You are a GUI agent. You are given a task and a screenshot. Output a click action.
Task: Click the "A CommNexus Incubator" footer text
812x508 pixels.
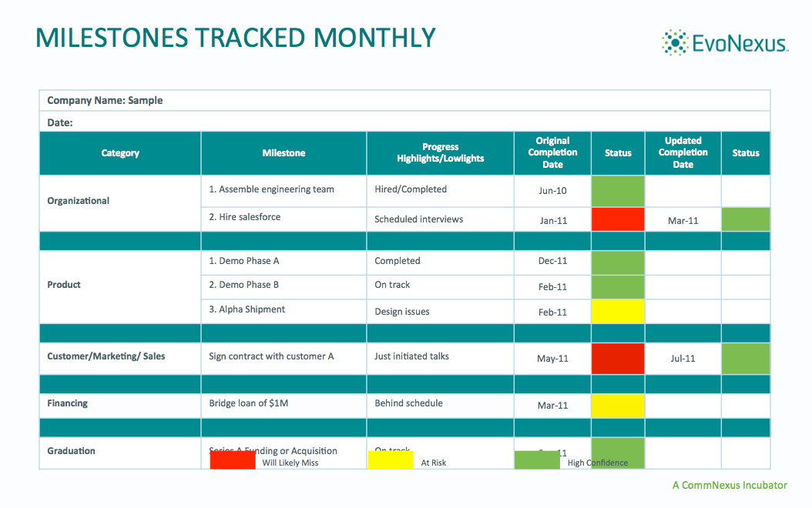(729, 485)
